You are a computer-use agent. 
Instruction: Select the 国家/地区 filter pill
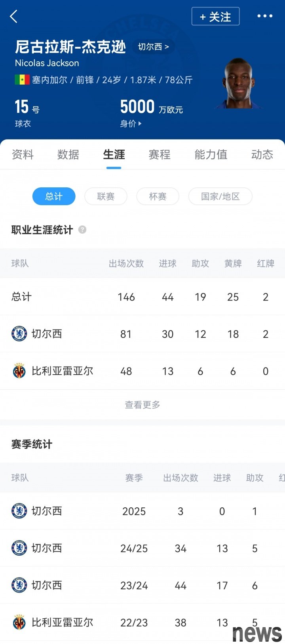[220, 196]
